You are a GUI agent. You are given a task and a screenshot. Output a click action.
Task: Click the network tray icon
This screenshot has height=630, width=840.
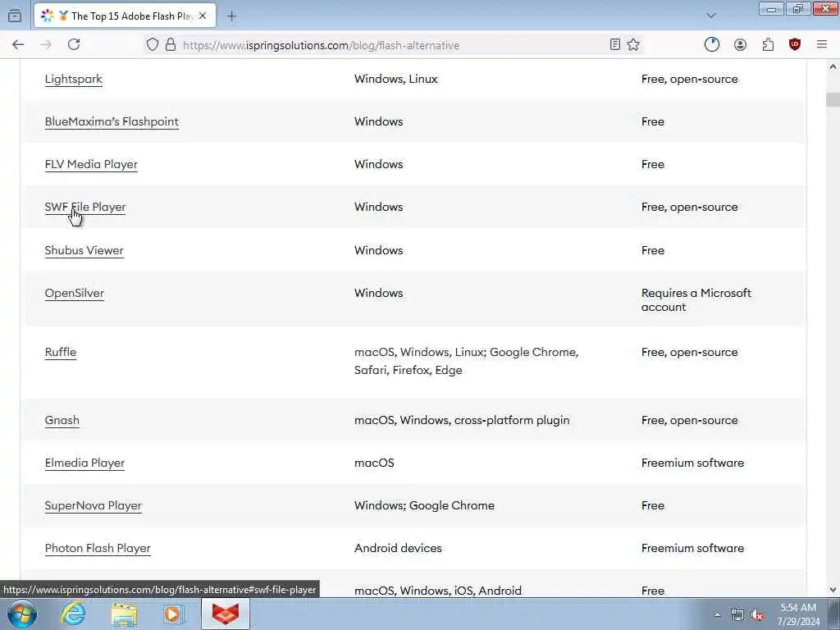tap(737, 615)
